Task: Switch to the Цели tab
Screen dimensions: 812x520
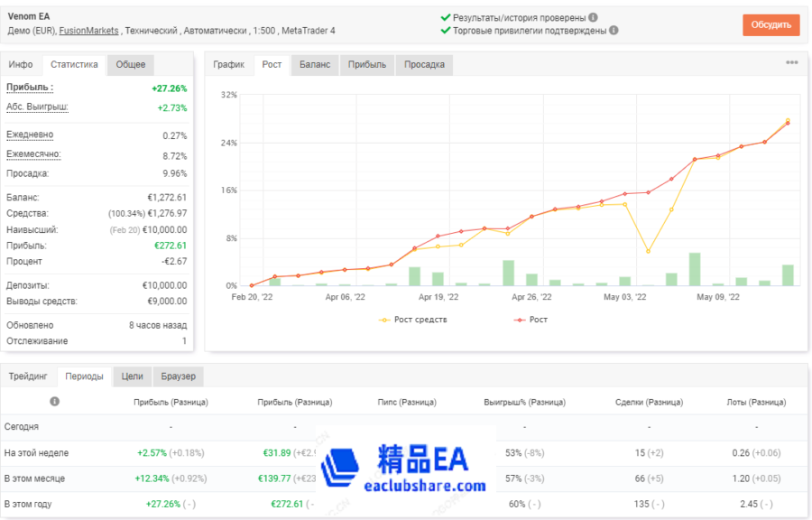Action: point(132,376)
